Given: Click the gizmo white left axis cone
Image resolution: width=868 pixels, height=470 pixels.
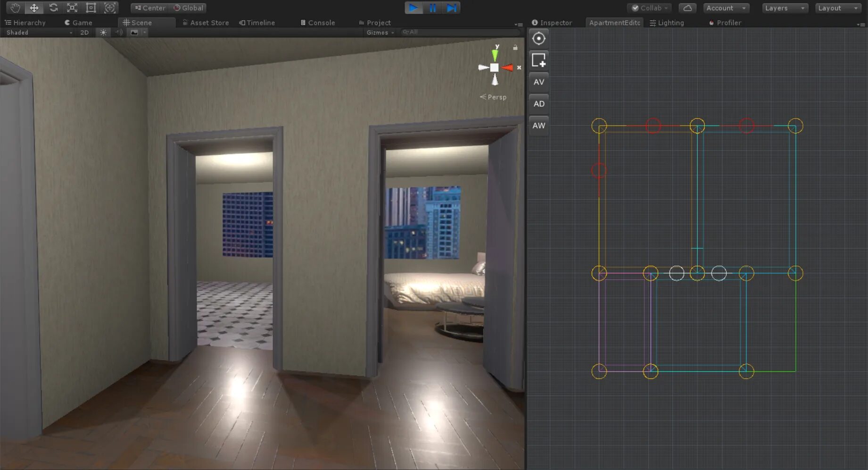Looking at the screenshot, I should click(483, 67).
